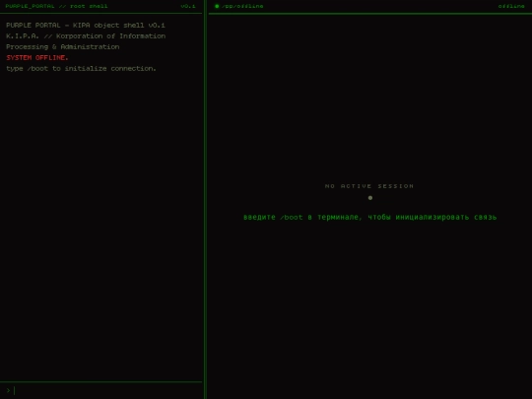
Task: Click the 'NO ACTIVE SESSION' heading
Action: (369, 186)
